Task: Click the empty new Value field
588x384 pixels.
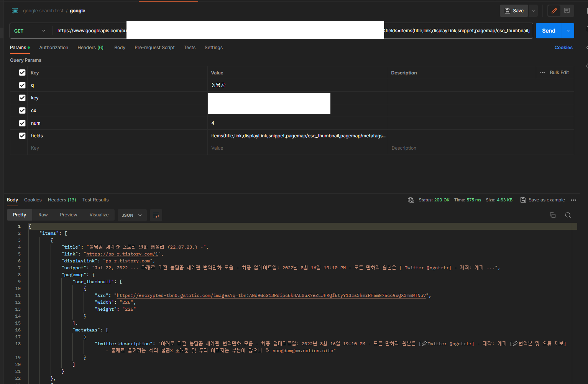Action: pyautogui.click(x=298, y=148)
